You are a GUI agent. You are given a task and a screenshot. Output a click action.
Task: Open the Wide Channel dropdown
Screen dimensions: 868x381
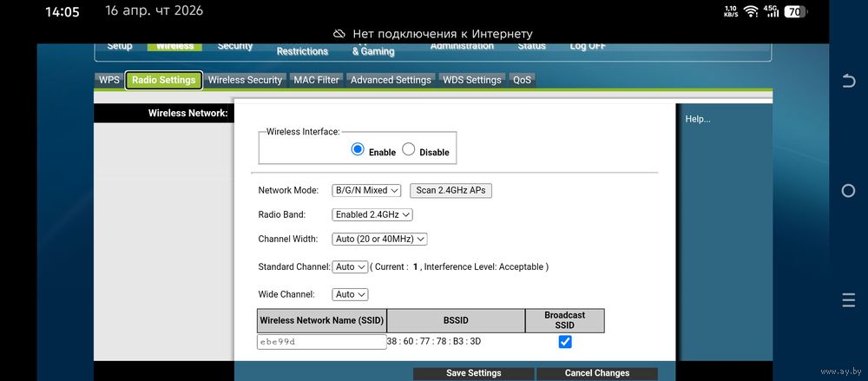coord(351,294)
